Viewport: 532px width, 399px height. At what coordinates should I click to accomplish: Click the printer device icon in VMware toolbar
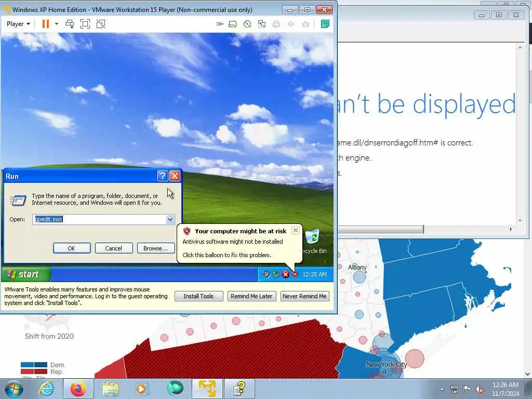[x=276, y=24]
